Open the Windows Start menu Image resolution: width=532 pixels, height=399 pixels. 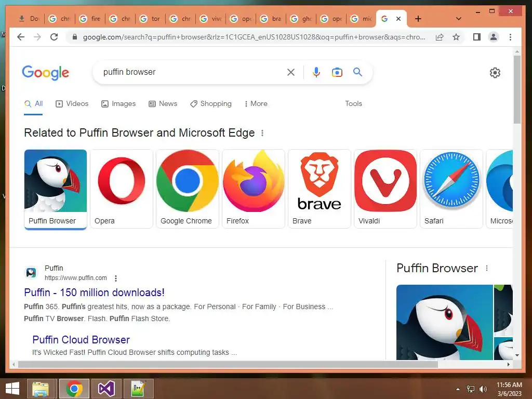click(x=12, y=389)
